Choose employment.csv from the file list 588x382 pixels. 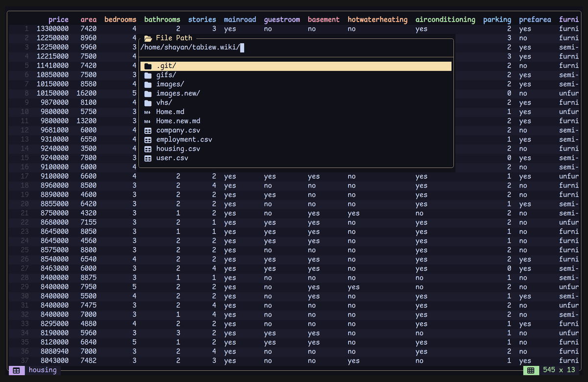[x=296, y=140]
